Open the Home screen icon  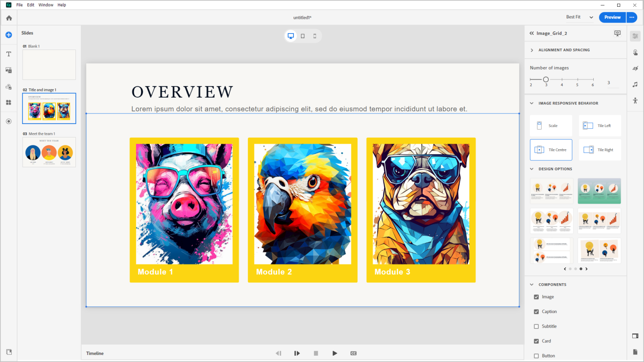click(9, 18)
